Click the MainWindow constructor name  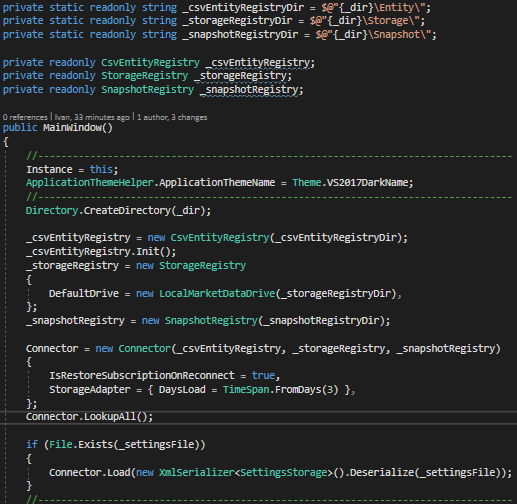tap(72, 128)
